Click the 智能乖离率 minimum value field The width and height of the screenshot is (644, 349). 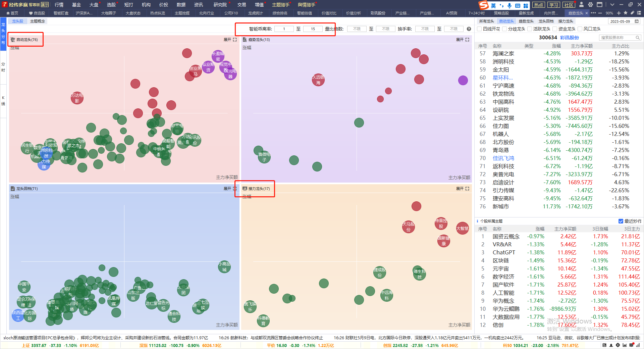pos(284,29)
